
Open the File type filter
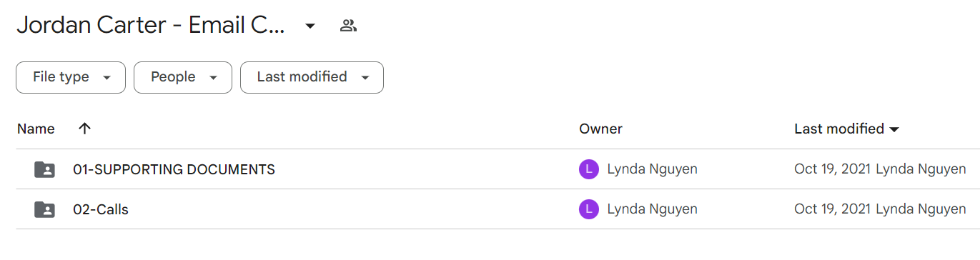pos(71,77)
